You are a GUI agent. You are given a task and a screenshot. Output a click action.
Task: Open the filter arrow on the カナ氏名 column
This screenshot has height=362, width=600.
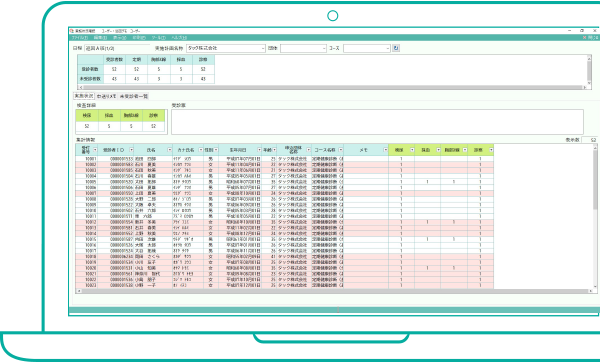(x=201, y=150)
